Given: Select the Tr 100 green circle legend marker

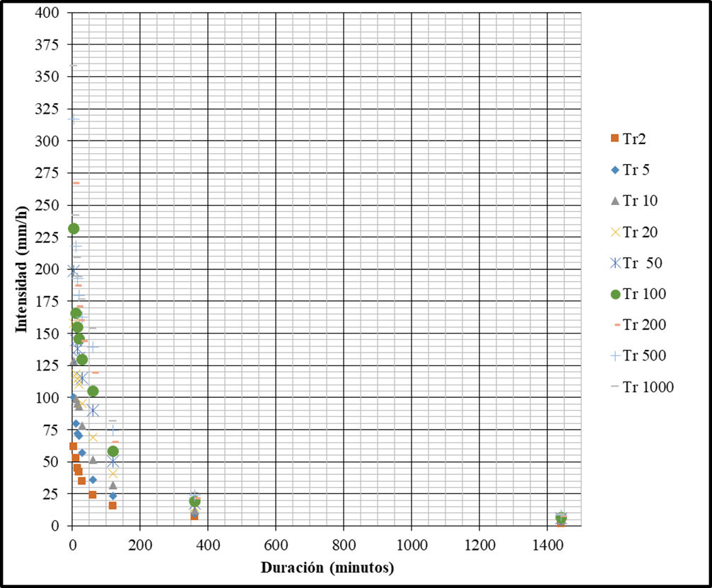Looking at the screenshot, I should pos(615,294).
